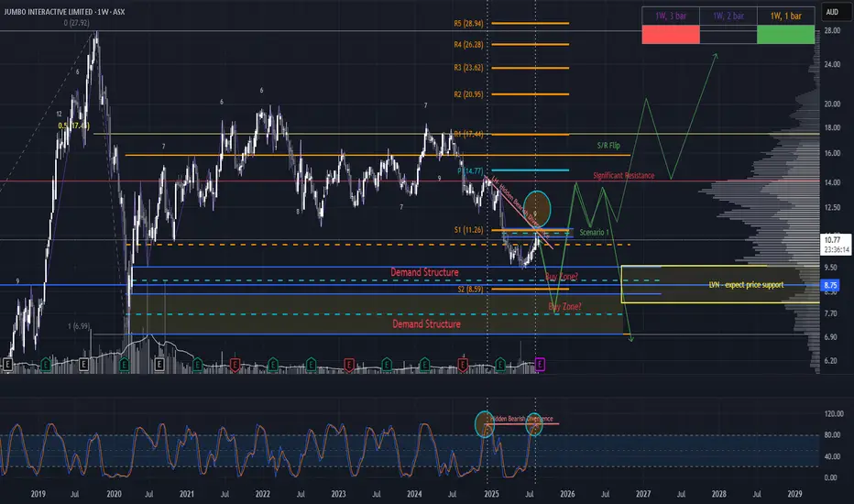The height and width of the screenshot is (504, 854).
Task: Select the S1 (11.26) pivot label
Action: [x=468, y=230]
